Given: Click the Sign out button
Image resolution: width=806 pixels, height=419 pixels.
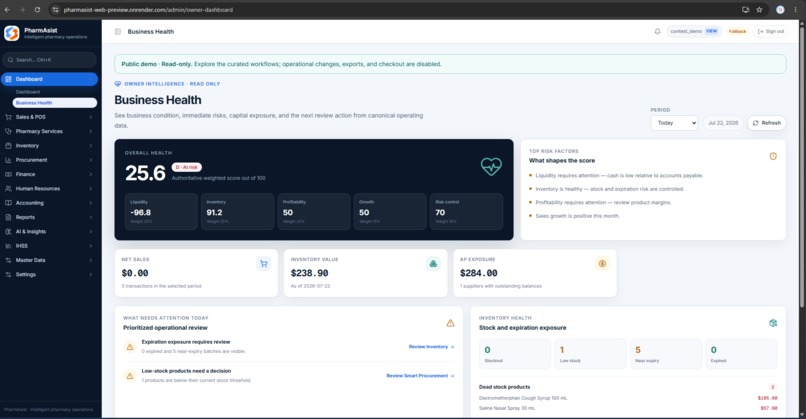Looking at the screenshot, I should [x=771, y=31].
